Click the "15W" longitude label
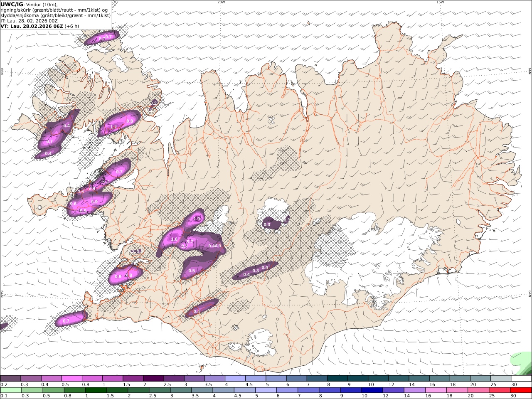The height and width of the screenshot is (399, 532). point(440,2)
